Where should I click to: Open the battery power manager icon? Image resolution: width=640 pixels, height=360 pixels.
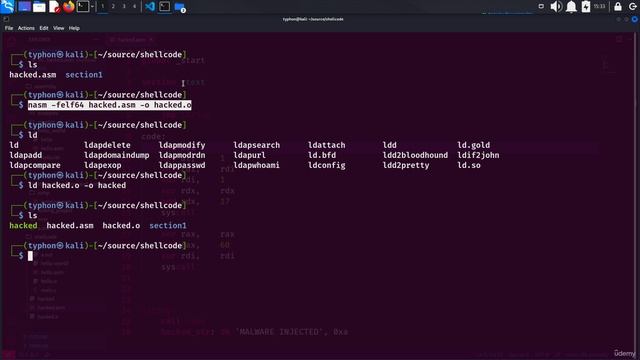coord(586,7)
